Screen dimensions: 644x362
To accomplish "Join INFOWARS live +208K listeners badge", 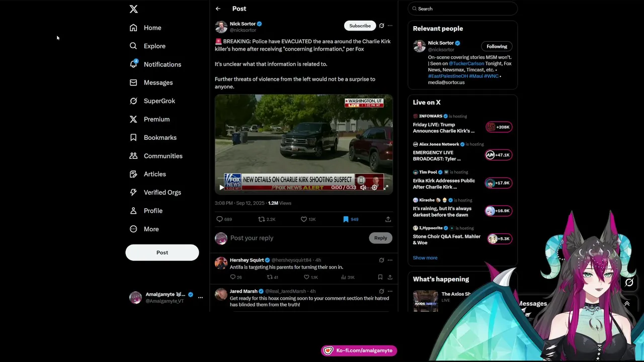I will pos(499,127).
